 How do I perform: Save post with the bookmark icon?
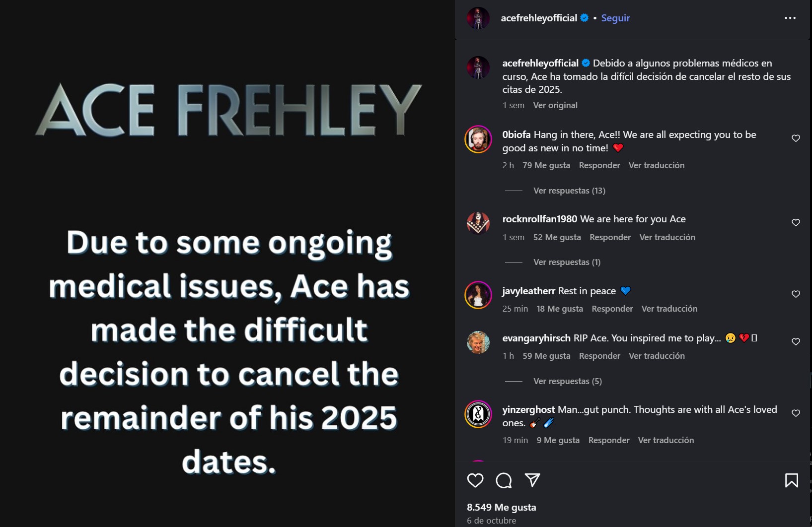coord(791,480)
